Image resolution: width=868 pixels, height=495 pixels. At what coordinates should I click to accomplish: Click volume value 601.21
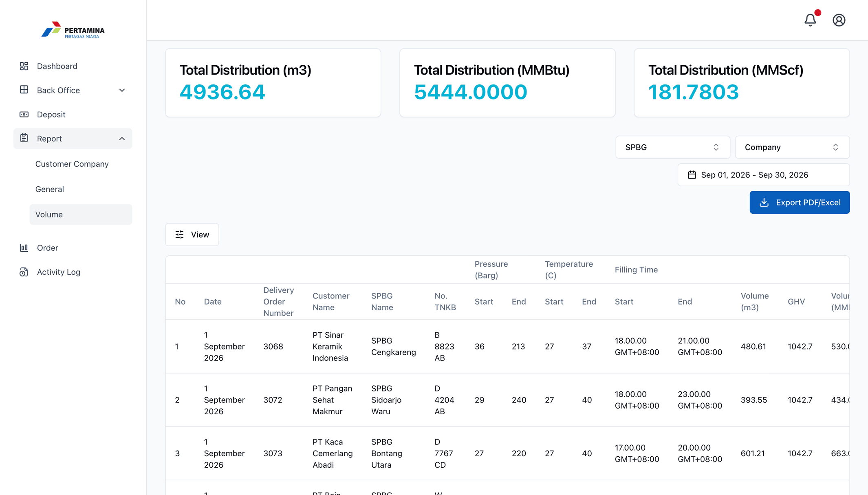pos(753,453)
